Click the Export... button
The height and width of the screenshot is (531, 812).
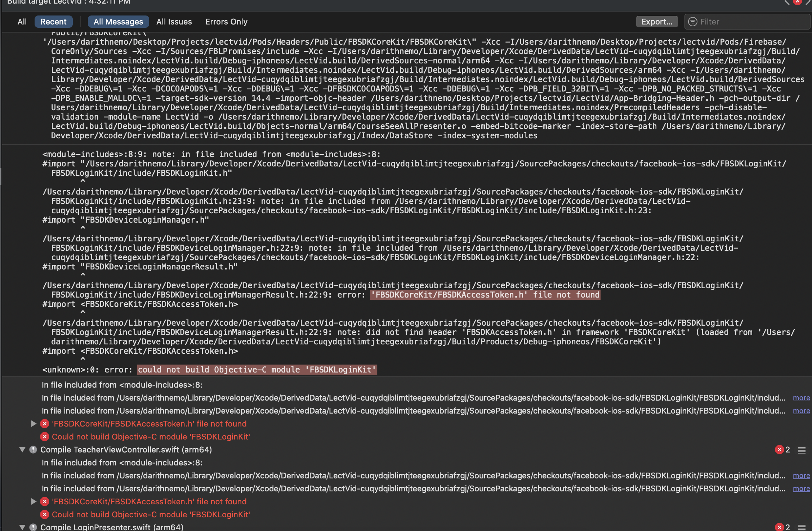tap(657, 22)
